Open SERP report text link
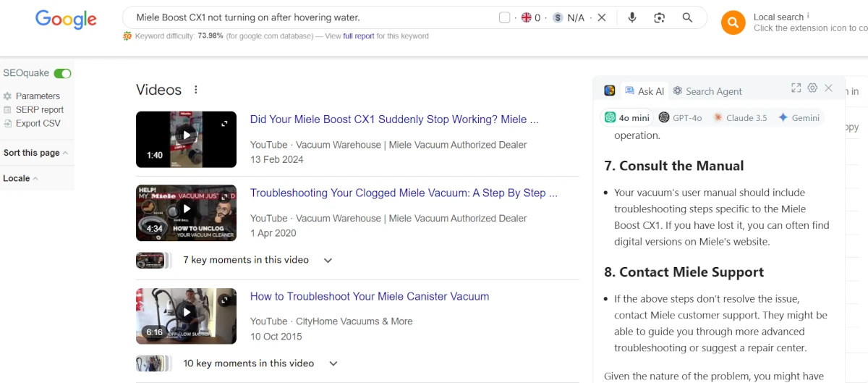Viewport: 868px width, 383px height. (40, 109)
